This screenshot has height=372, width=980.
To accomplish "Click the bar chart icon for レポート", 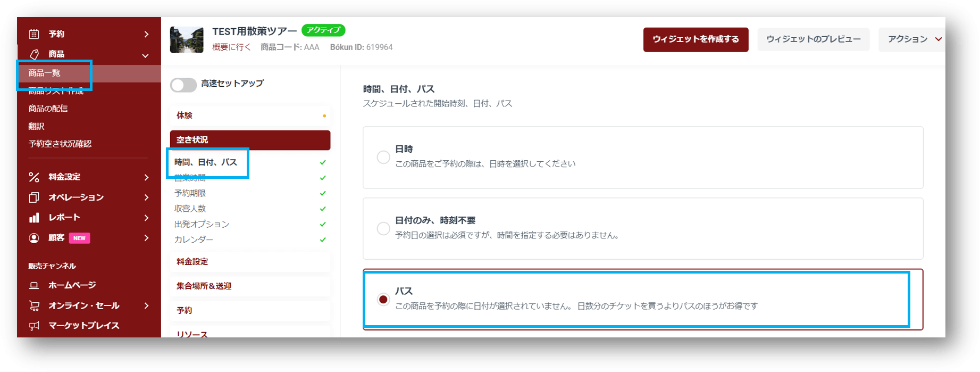I will 34,218.
